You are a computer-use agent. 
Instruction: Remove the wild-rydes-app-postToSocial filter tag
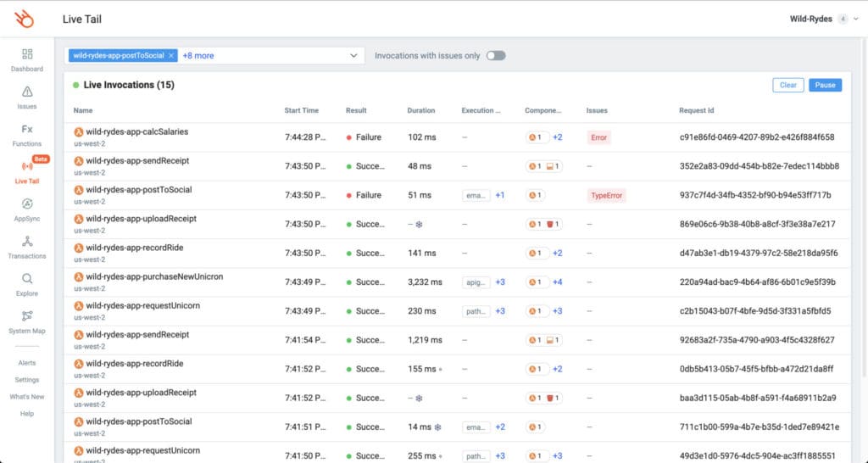171,56
